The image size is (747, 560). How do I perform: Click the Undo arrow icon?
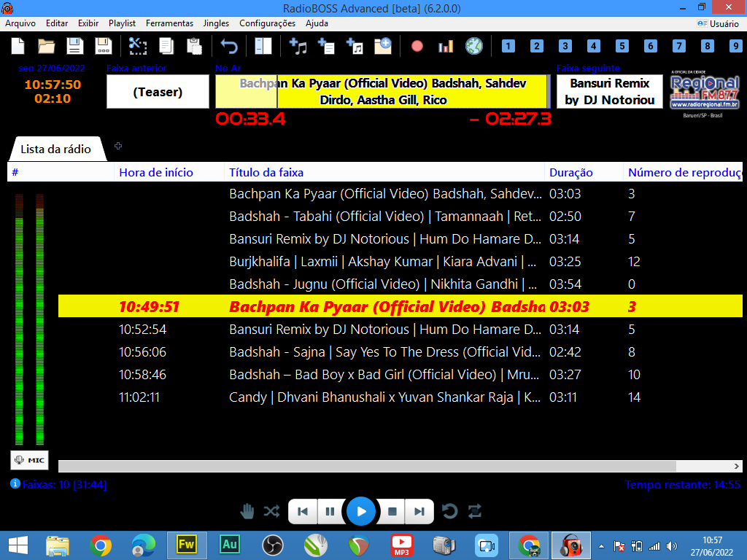pyautogui.click(x=229, y=46)
